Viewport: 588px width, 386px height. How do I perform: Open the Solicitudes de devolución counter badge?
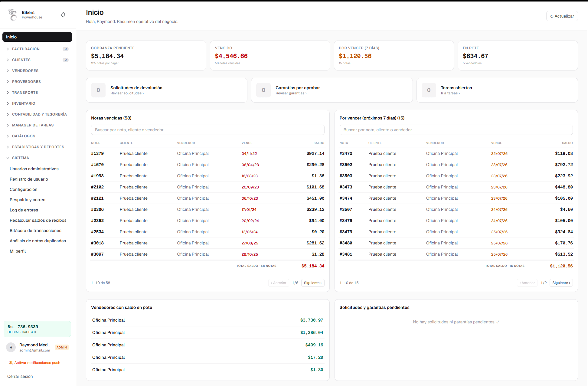98,90
